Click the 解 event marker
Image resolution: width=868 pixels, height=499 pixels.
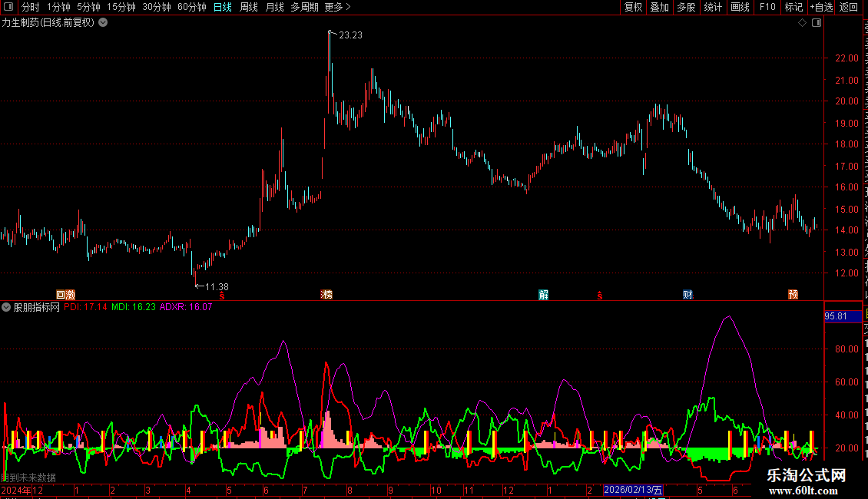tap(544, 295)
